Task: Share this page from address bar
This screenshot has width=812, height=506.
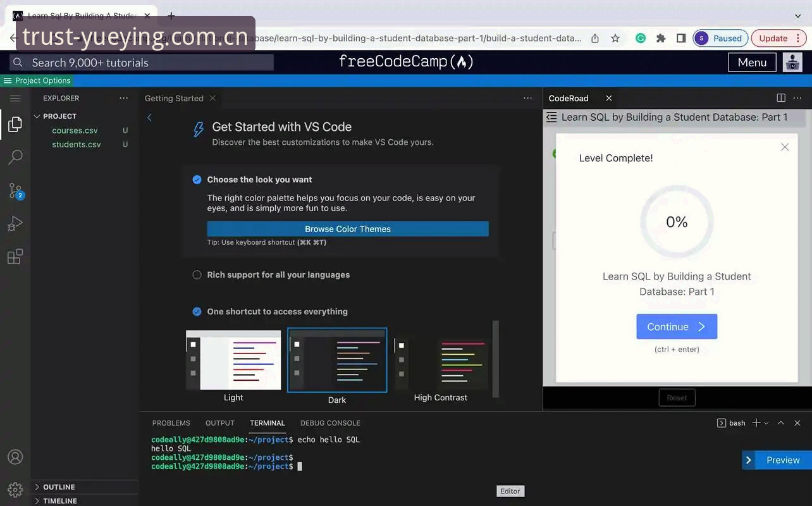Action: 595,38
